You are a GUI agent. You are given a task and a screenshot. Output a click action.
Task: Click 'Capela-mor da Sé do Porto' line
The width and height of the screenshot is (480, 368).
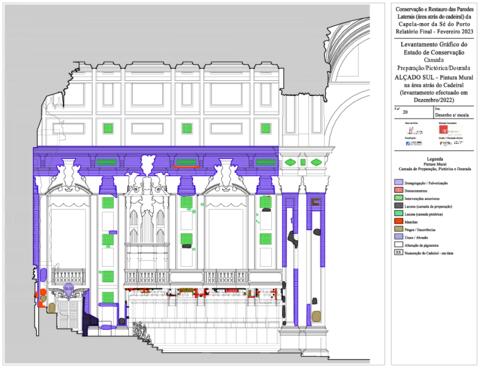[434, 24]
